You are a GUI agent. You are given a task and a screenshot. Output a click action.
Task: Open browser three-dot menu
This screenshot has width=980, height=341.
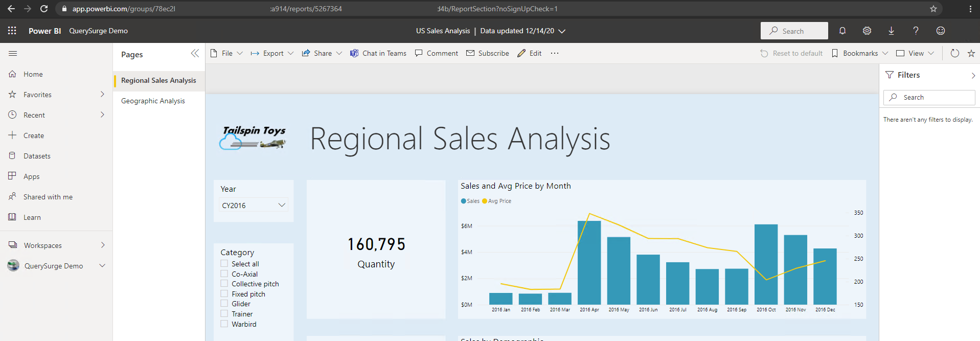(x=970, y=9)
